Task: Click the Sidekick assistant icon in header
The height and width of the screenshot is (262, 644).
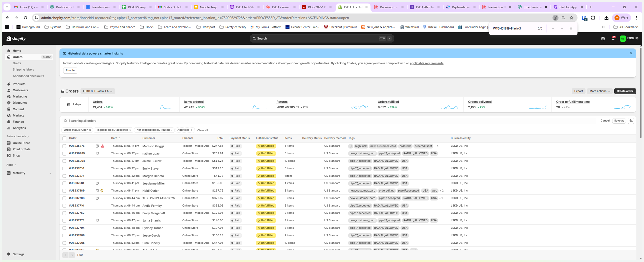Action: [x=603, y=38]
